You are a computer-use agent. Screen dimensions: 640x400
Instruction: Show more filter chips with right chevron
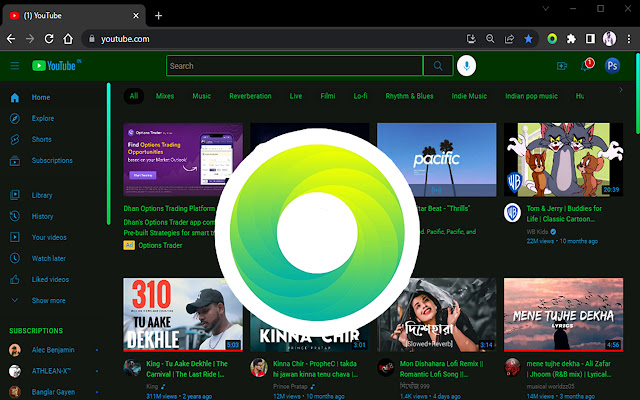[621, 90]
